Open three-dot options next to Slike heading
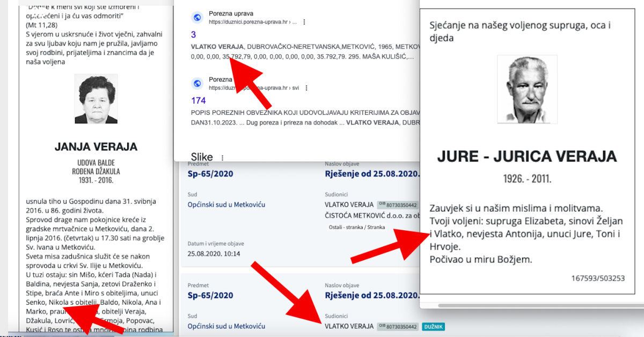The width and height of the screenshot is (644, 337). [222, 158]
